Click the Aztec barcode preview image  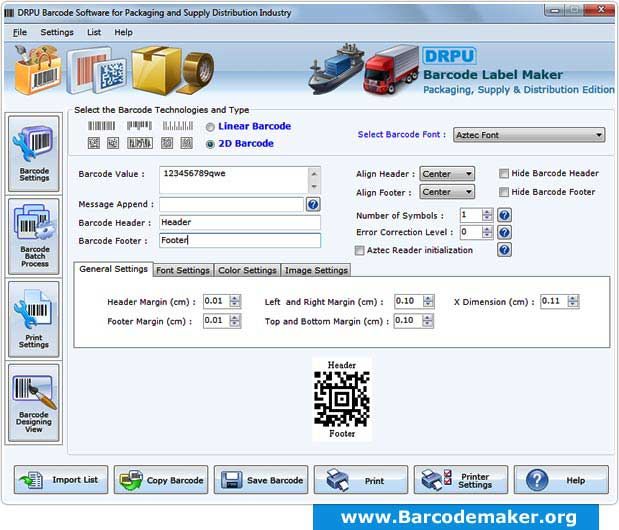(x=342, y=399)
